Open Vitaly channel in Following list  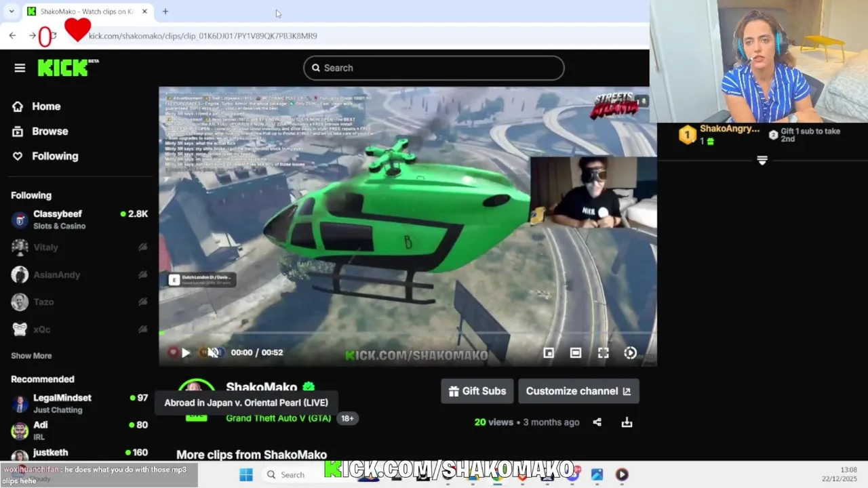pos(79,247)
